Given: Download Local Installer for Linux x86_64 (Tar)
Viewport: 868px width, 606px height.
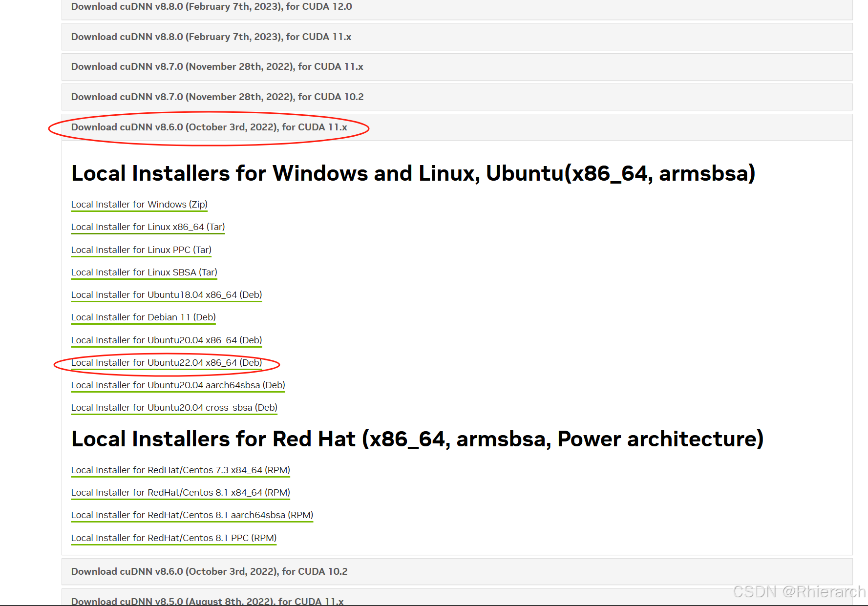Looking at the screenshot, I should [x=148, y=227].
